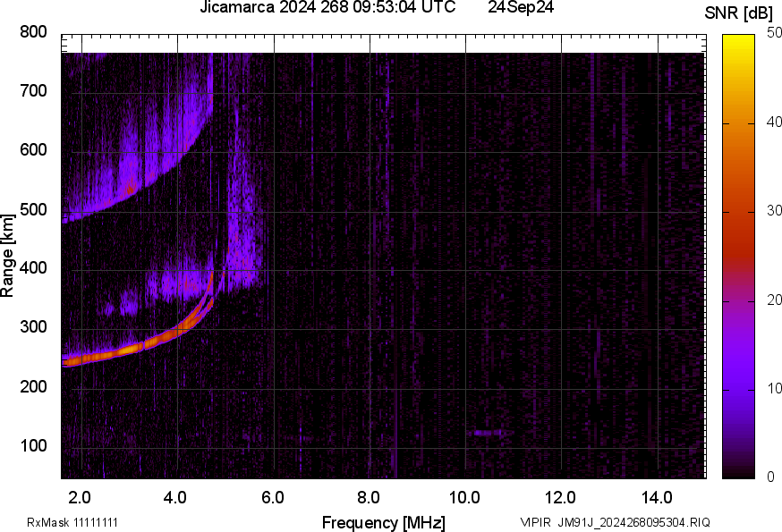Viewport: 782px width, 532px height.
Task: Click the '14.0' frequency tick label
Action: (x=657, y=497)
